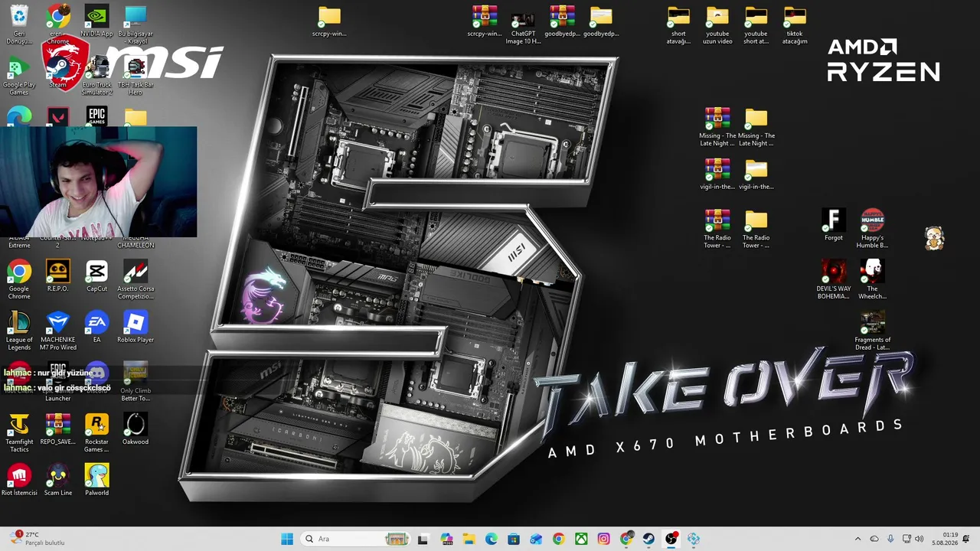Click the microphone icon in the system tray

pos(890,539)
